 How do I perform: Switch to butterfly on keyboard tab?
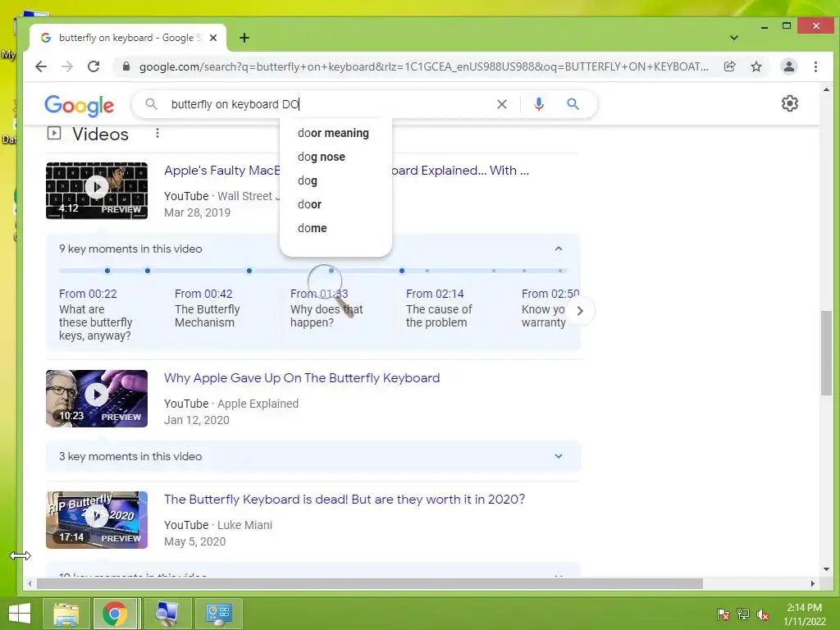click(x=127, y=38)
